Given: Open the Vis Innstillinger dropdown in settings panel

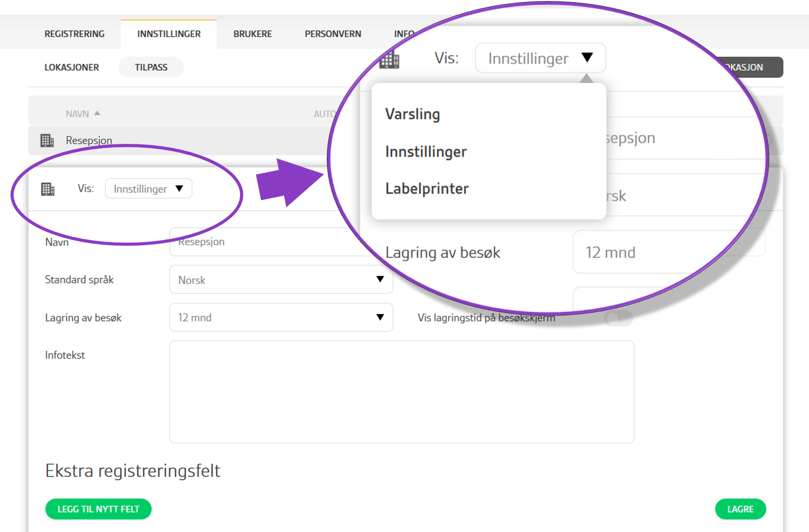Looking at the screenshot, I should click(x=149, y=189).
